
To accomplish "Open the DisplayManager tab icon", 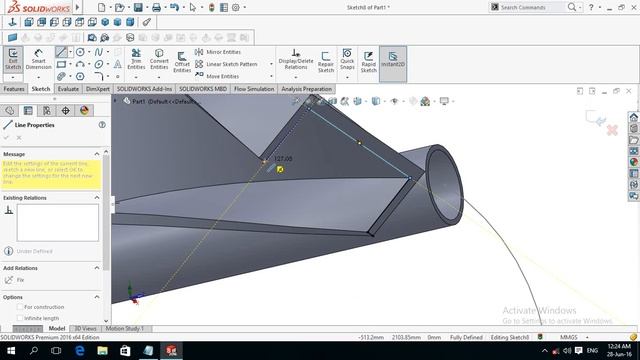I will [84, 111].
